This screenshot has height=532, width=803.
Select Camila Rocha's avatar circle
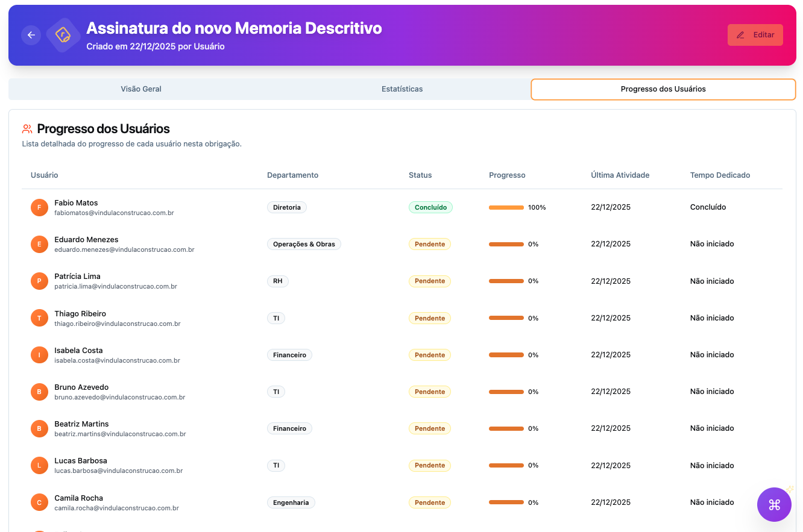point(39,502)
